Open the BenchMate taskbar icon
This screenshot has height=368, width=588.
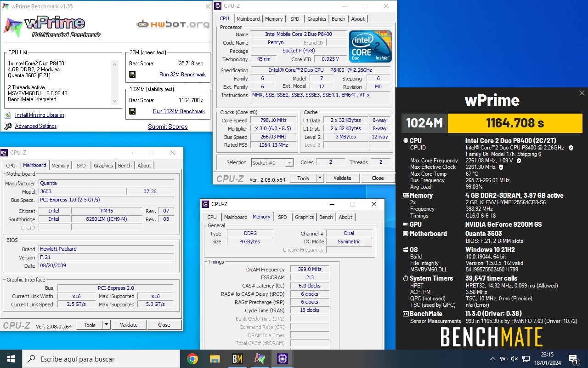(x=237, y=359)
